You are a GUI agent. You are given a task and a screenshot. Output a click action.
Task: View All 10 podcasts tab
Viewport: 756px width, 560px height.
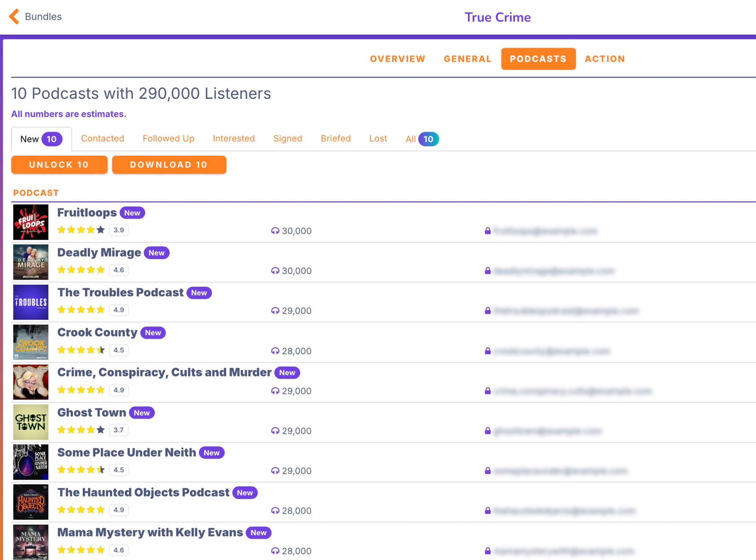[422, 139]
